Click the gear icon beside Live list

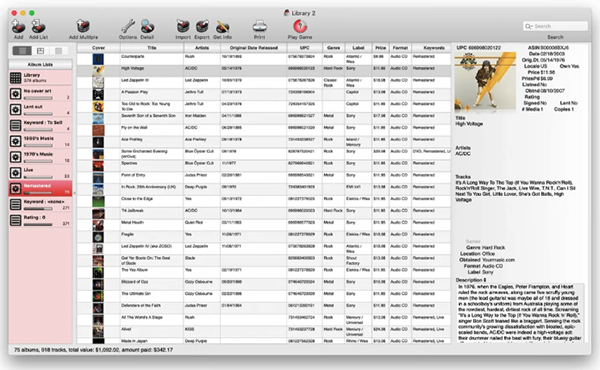(16, 173)
